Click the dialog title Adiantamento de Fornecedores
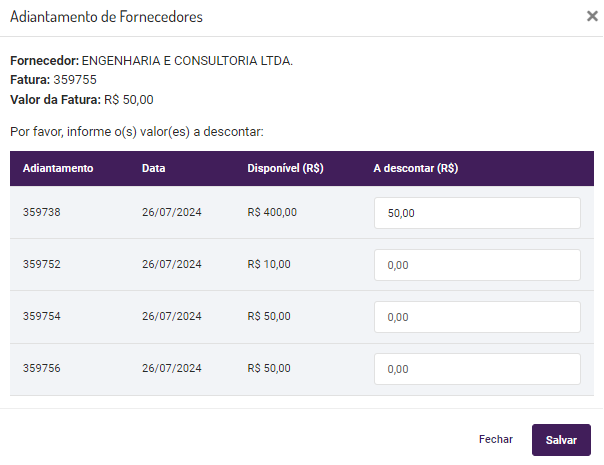Image resolution: width=604 pixels, height=465 pixels. pos(106,17)
